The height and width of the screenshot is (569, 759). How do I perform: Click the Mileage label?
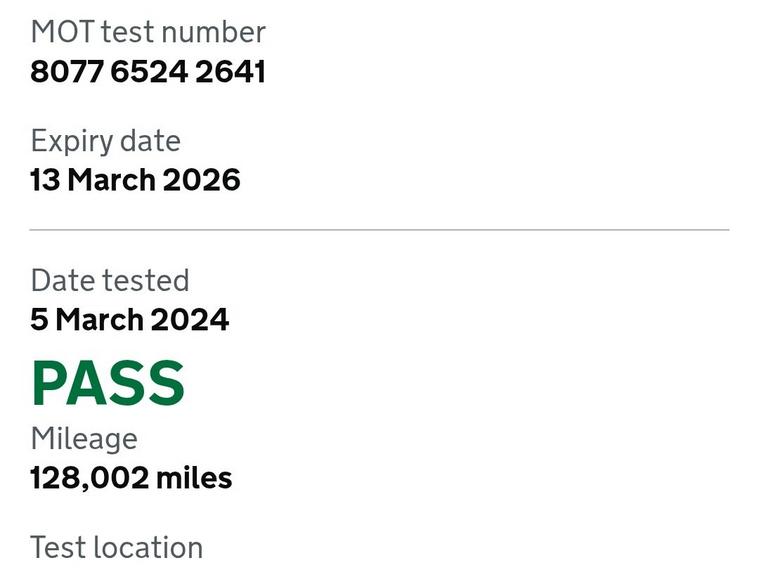84,438
